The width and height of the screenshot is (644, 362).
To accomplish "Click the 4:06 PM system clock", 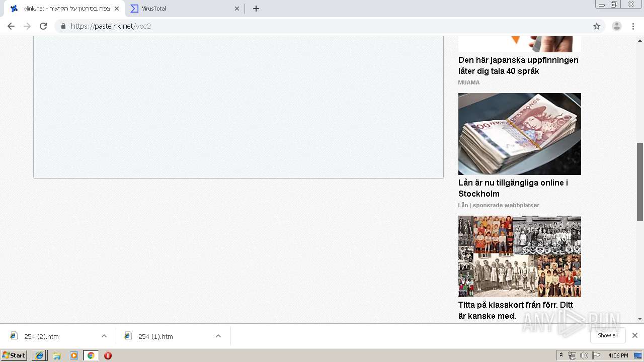I will coord(618,355).
